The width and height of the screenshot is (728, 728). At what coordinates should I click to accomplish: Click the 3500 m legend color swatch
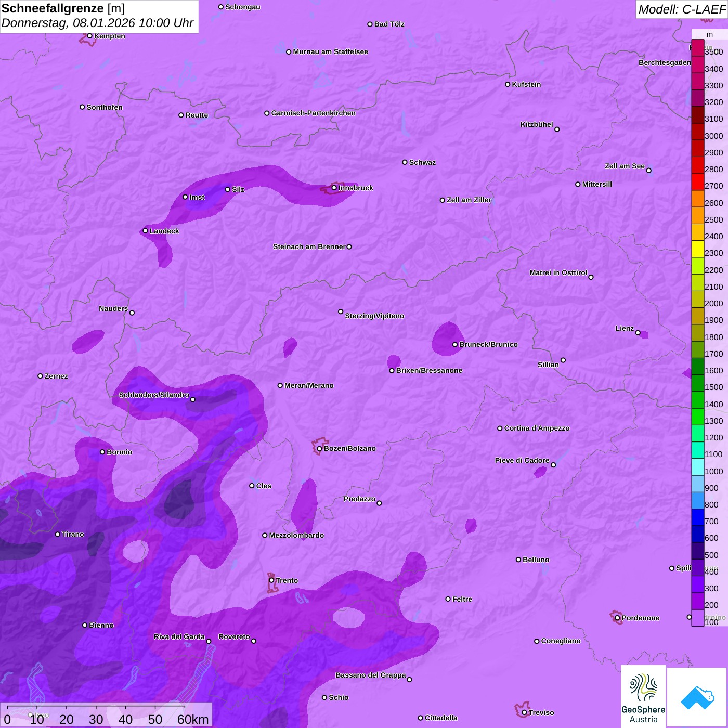pyautogui.click(x=698, y=48)
